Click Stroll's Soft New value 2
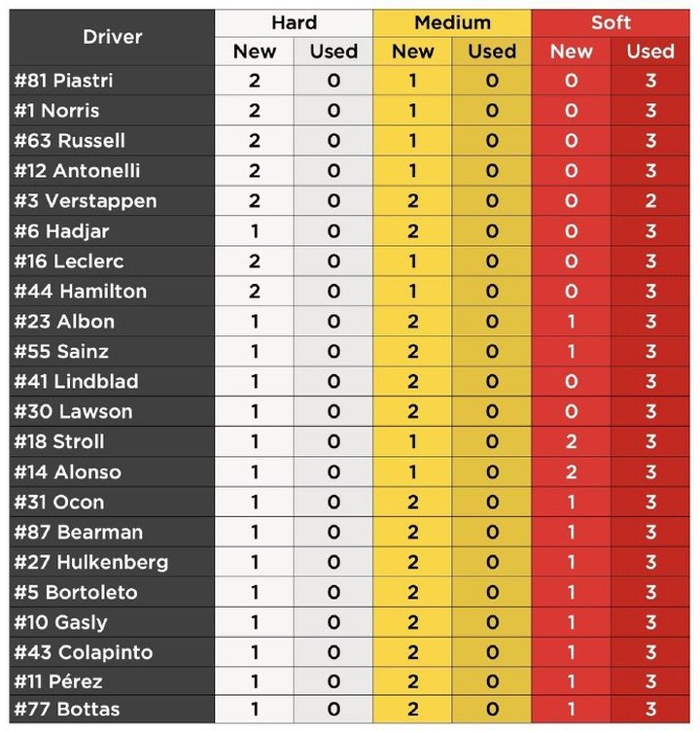700x731 pixels. pos(572,441)
